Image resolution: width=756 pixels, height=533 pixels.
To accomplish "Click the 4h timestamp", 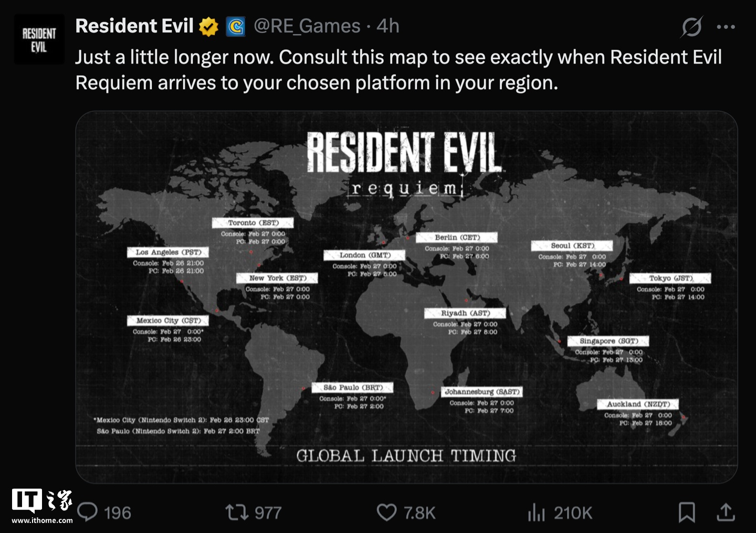I will click(x=388, y=26).
